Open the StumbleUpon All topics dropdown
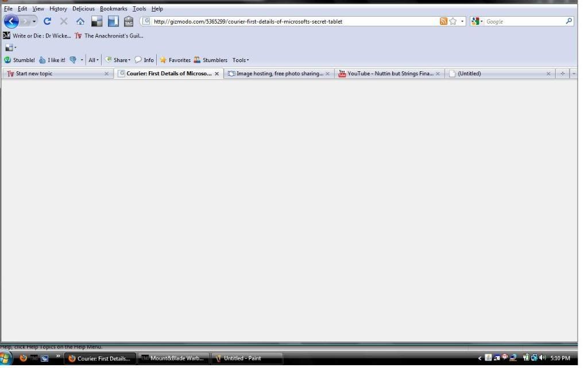Viewport: 588px width, 368px height. click(94, 60)
